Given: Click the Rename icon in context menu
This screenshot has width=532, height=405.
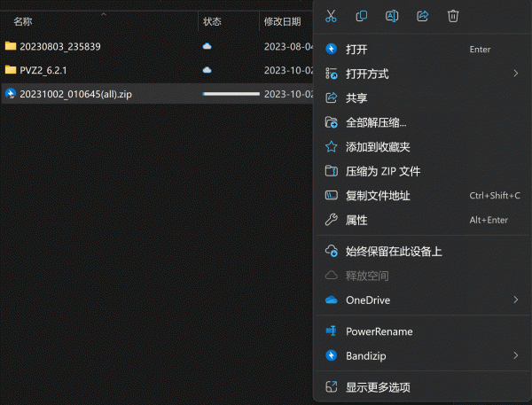Looking at the screenshot, I should click(x=392, y=16).
